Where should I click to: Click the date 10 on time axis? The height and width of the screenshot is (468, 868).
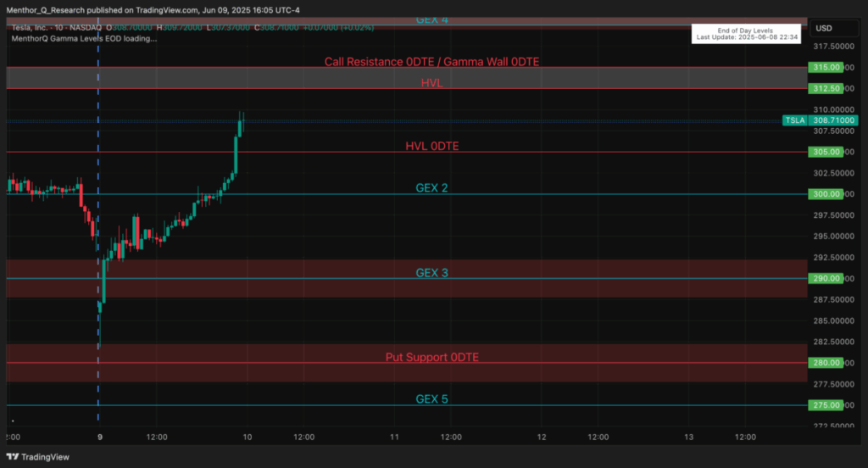click(x=247, y=437)
